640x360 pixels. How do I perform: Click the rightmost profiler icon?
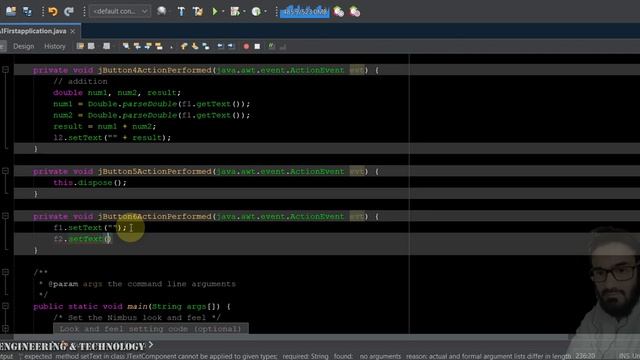[355, 12]
